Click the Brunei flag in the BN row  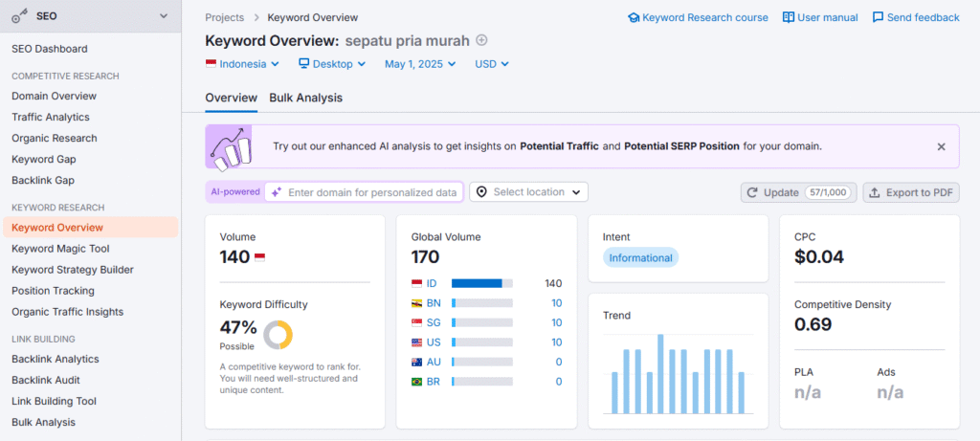tap(416, 303)
